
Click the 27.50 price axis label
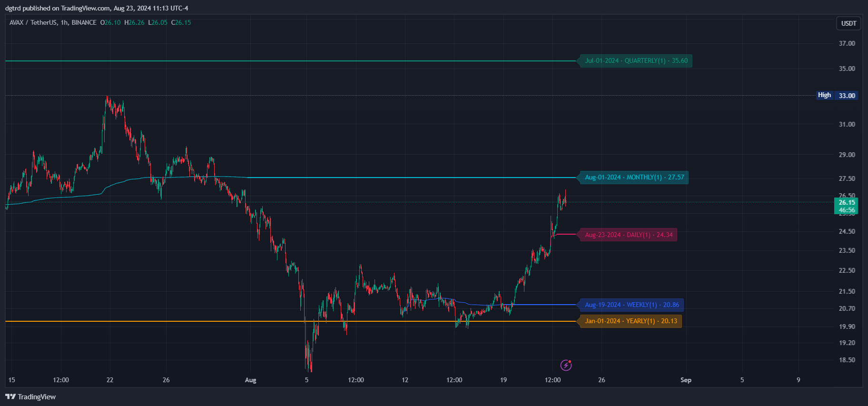pyautogui.click(x=847, y=178)
